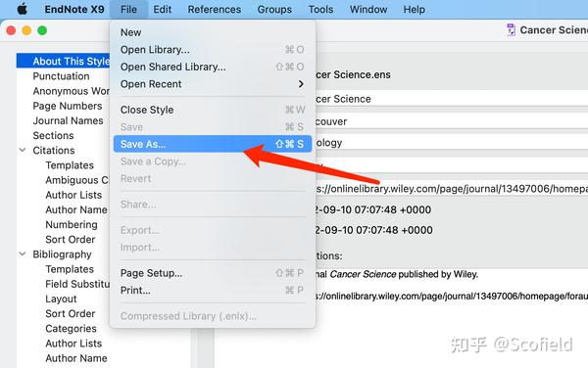Open the Apple menu
This screenshot has height=368, width=588.
tap(23, 9)
